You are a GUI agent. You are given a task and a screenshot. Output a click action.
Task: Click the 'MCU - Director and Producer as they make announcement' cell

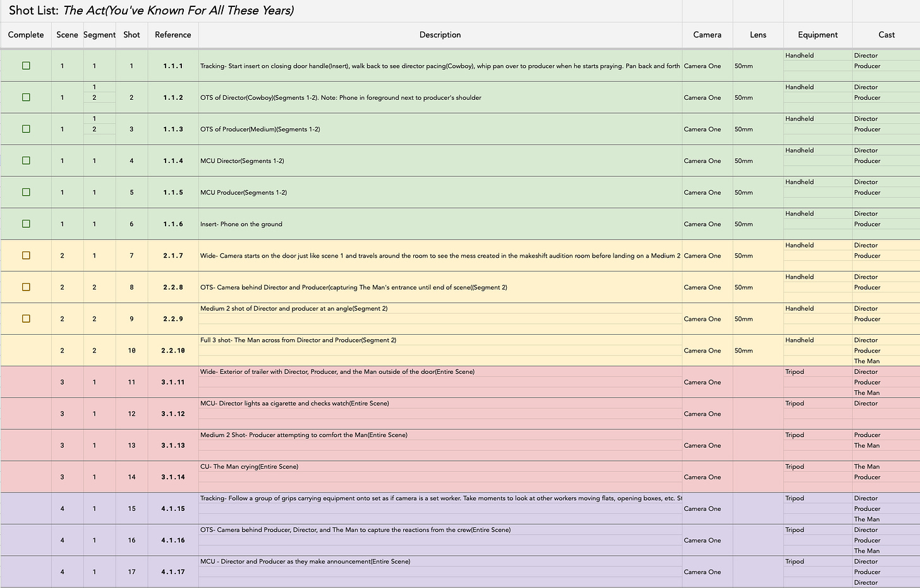440,561
